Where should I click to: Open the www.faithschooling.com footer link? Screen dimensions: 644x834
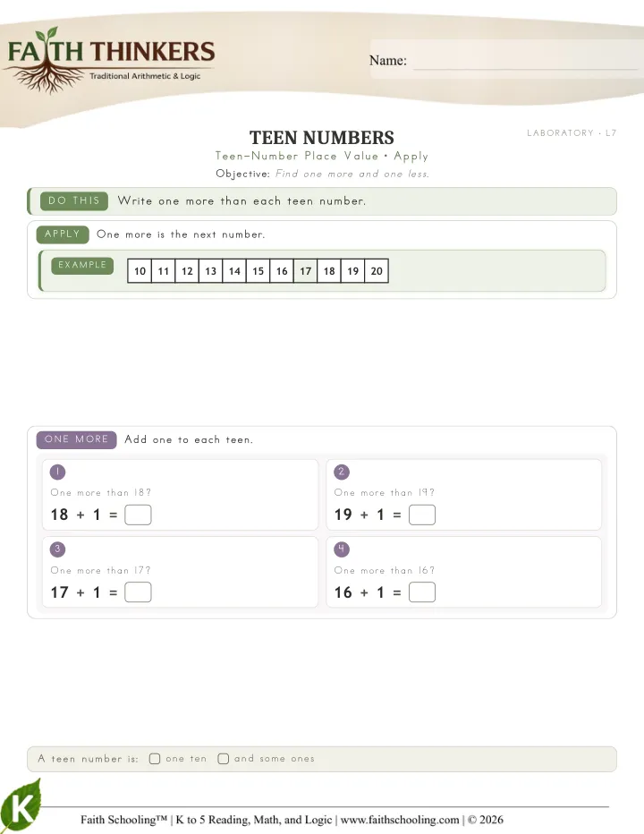point(400,820)
